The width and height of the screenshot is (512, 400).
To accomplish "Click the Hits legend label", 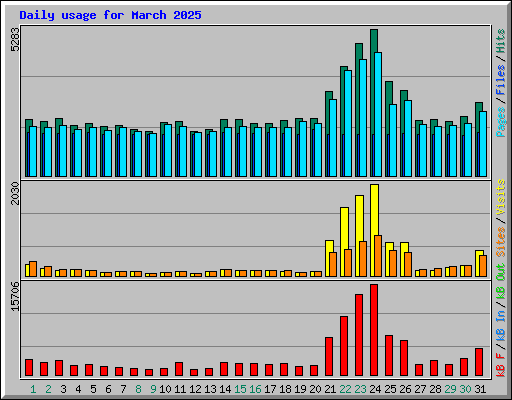I will pyautogui.click(x=500, y=41).
